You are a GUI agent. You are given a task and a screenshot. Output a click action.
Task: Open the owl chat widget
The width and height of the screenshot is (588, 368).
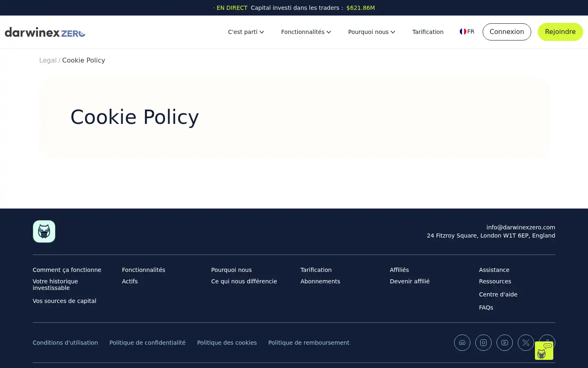click(x=544, y=350)
